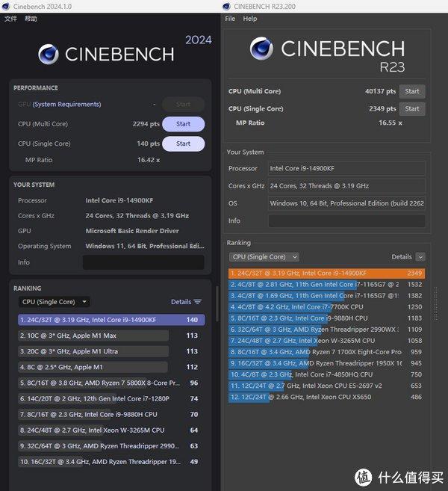448x491 pixels.
Task: Start the CPU (Multi Core) test in Cinebench R23
Action: 412,91
